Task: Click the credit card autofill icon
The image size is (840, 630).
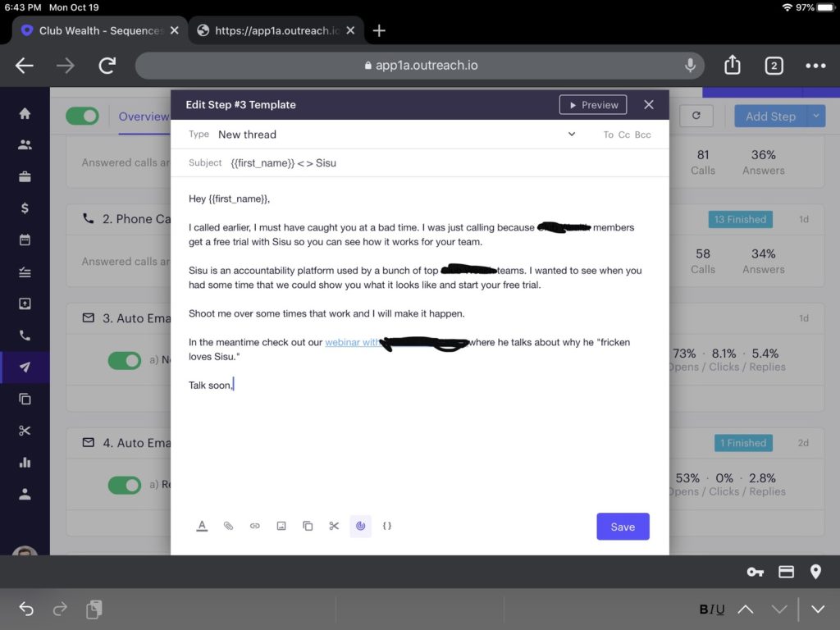Action: pos(786,572)
